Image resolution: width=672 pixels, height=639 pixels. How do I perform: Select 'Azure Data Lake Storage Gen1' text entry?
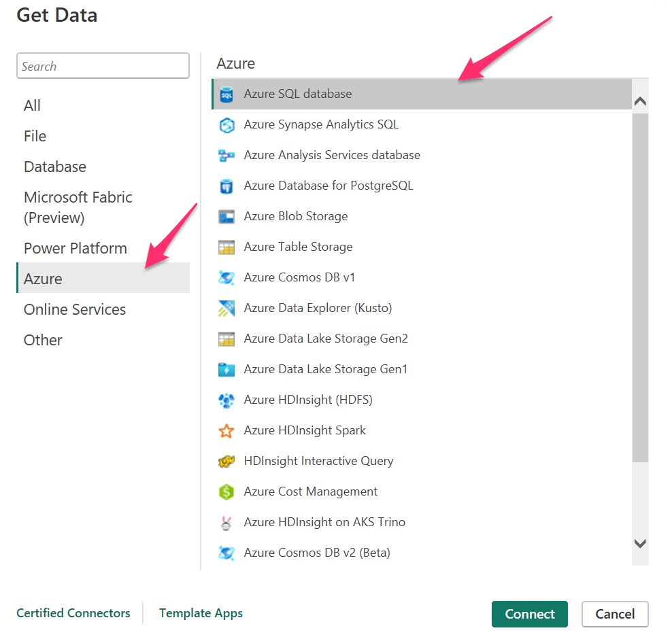326,369
